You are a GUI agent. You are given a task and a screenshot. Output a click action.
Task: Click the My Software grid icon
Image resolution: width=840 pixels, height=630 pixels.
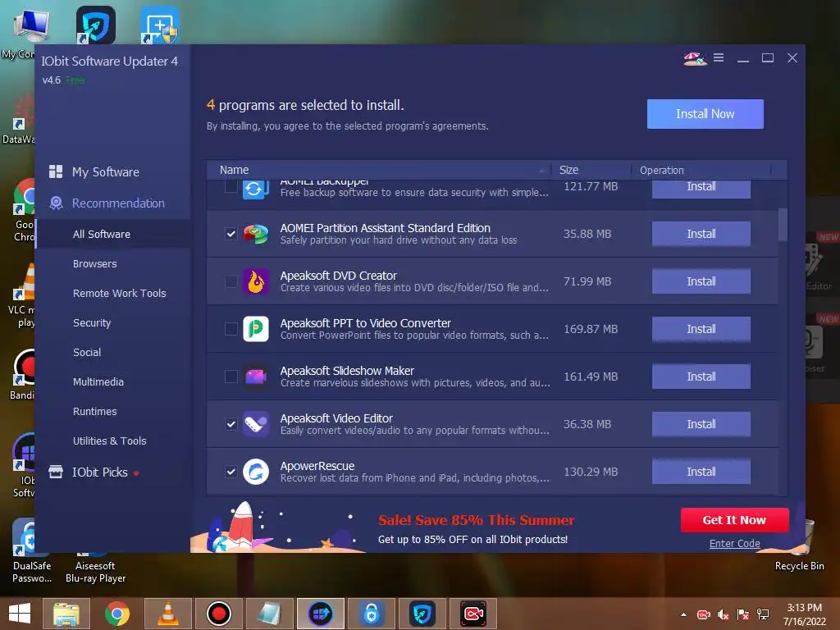coord(56,171)
